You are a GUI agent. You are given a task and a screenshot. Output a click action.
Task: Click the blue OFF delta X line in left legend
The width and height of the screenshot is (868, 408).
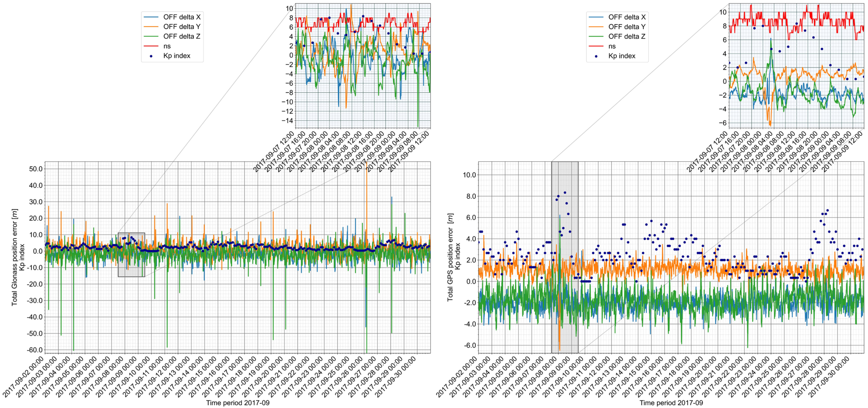click(x=151, y=17)
